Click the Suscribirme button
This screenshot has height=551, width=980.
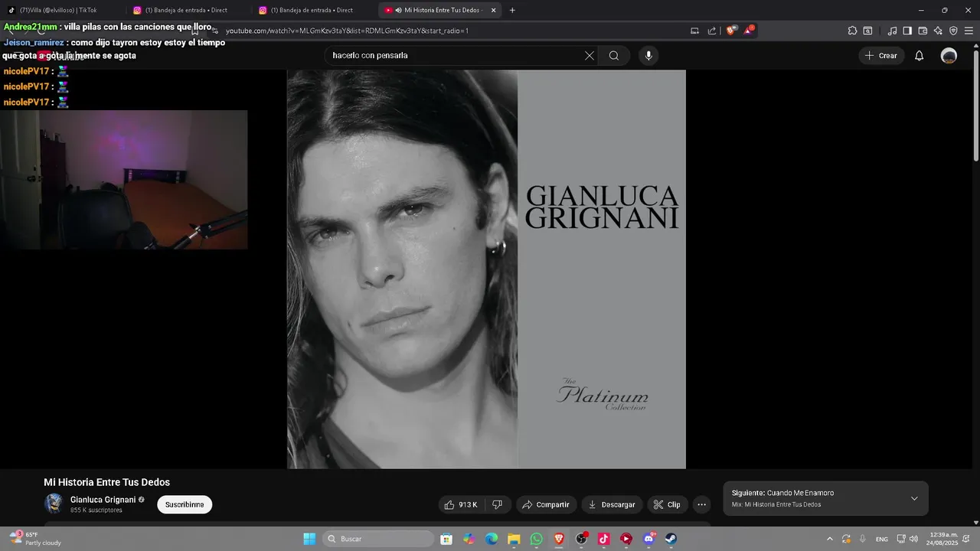point(185,504)
